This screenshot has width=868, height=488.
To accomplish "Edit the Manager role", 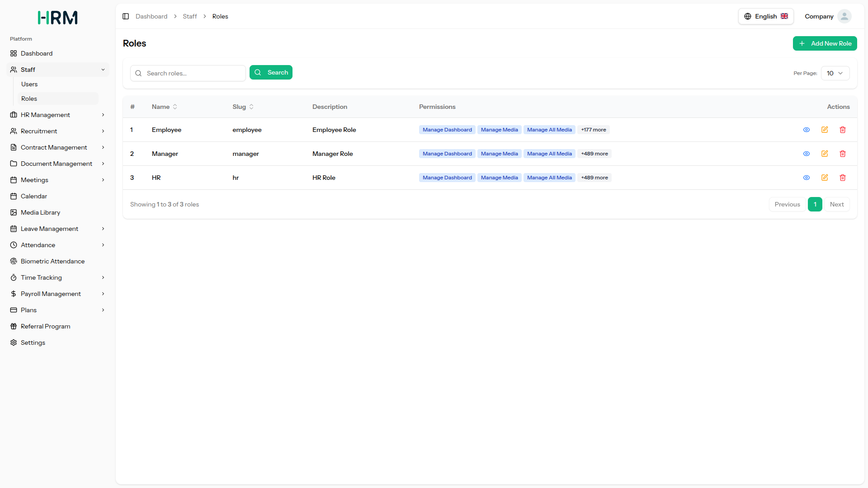I will click(825, 154).
